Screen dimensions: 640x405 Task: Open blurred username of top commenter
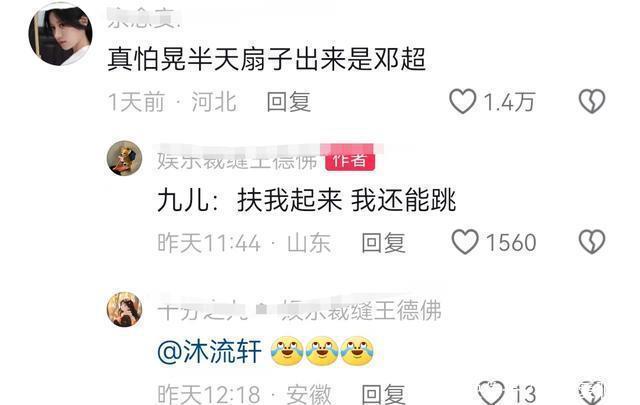[144, 19]
